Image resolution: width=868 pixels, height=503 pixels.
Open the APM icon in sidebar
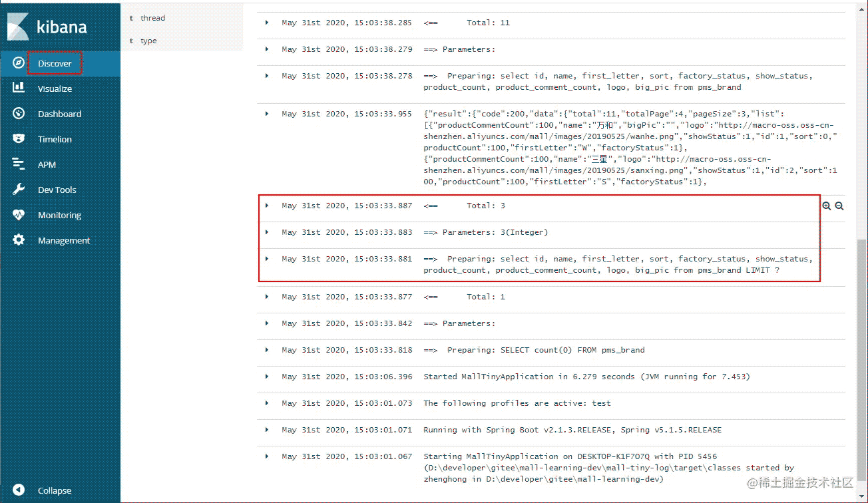pos(19,164)
